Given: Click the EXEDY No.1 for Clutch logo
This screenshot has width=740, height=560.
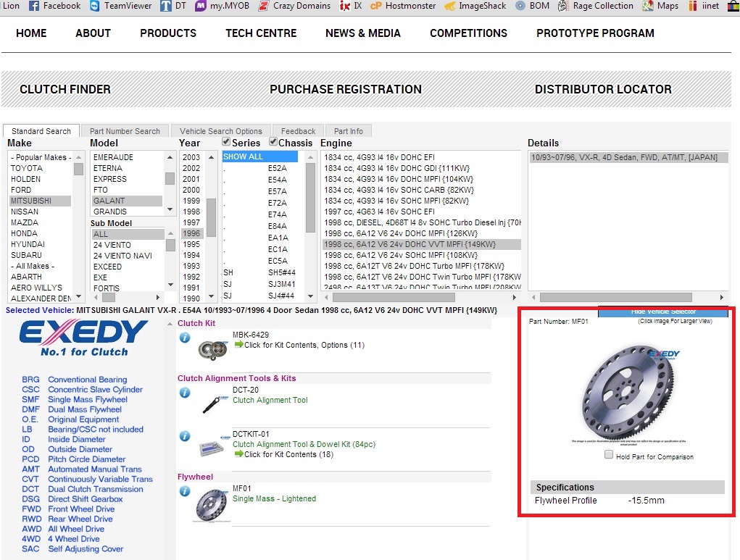Looking at the screenshot, I should (84, 338).
